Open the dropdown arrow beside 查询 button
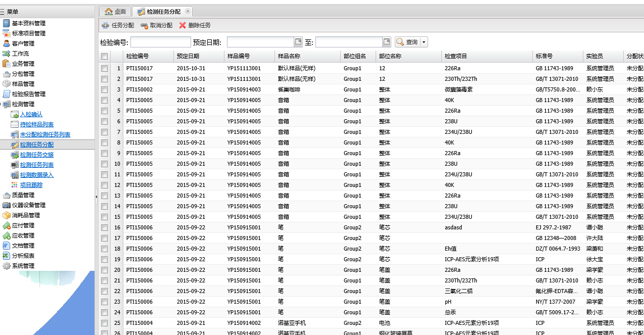Viewport: 644px width, 335px height. pos(424,42)
